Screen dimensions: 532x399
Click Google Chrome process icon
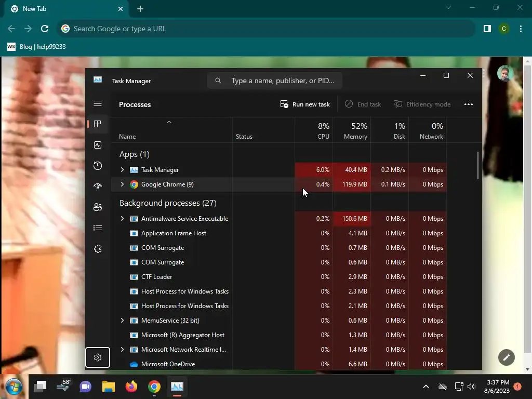pyautogui.click(x=134, y=184)
